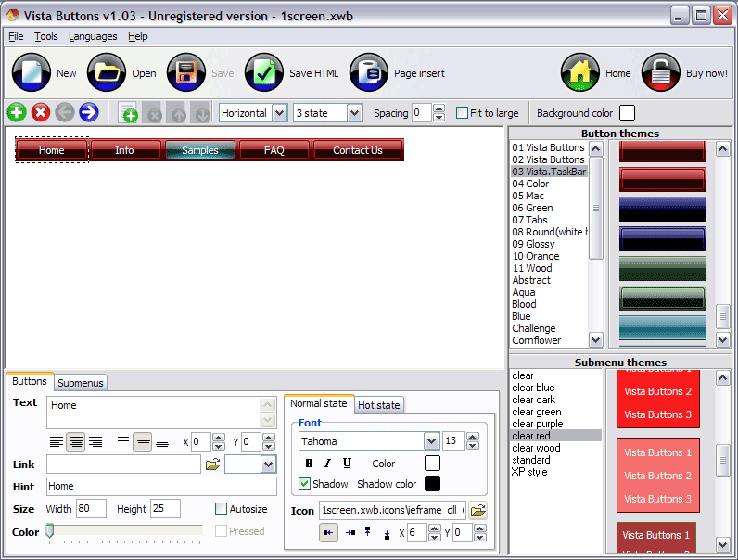This screenshot has width=738, height=560.
Task: Click the Buy now padlock icon
Action: [x=661, y=72]
